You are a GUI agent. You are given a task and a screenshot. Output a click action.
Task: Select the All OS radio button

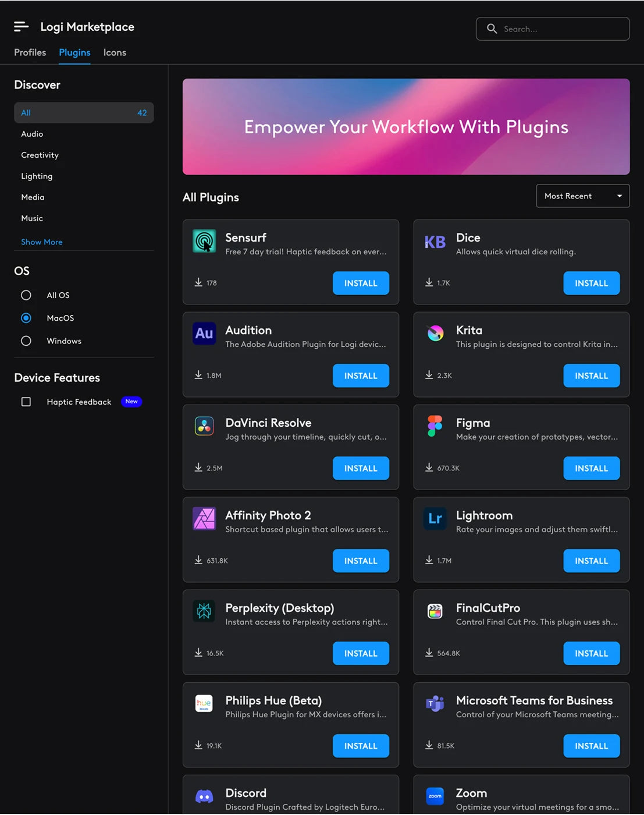click(x=26, y=295)
